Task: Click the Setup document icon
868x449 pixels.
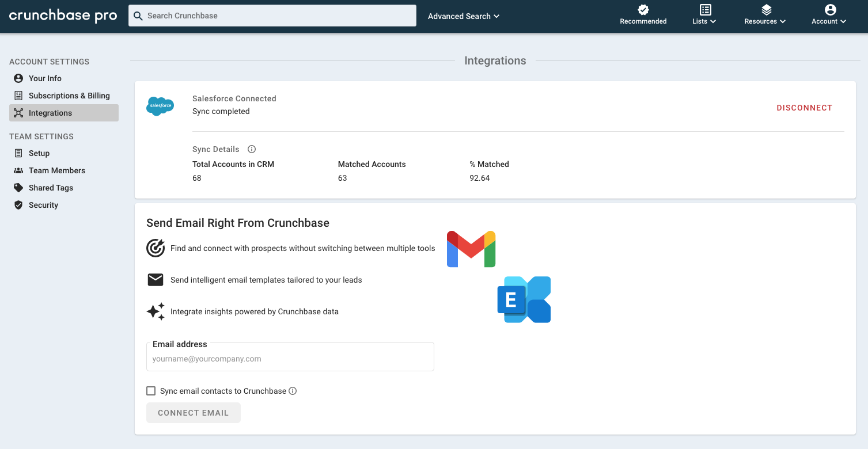Action: click(18, 153)
